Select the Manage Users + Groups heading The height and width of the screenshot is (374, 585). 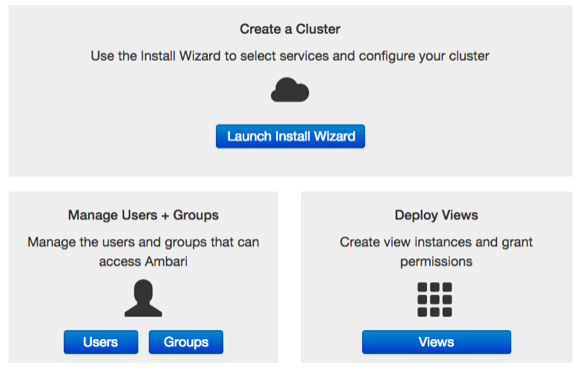[x=143, y=215]
